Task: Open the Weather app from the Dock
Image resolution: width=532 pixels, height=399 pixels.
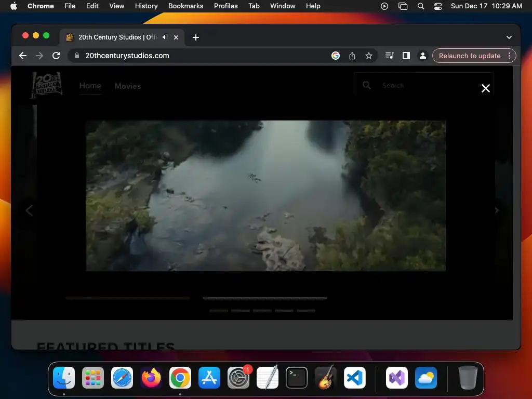Action: (426, 378)
